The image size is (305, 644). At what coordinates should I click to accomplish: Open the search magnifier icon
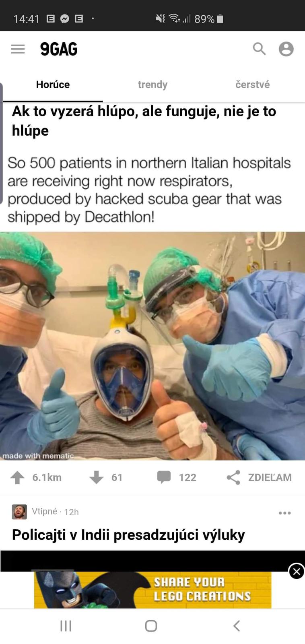[259, 49]
